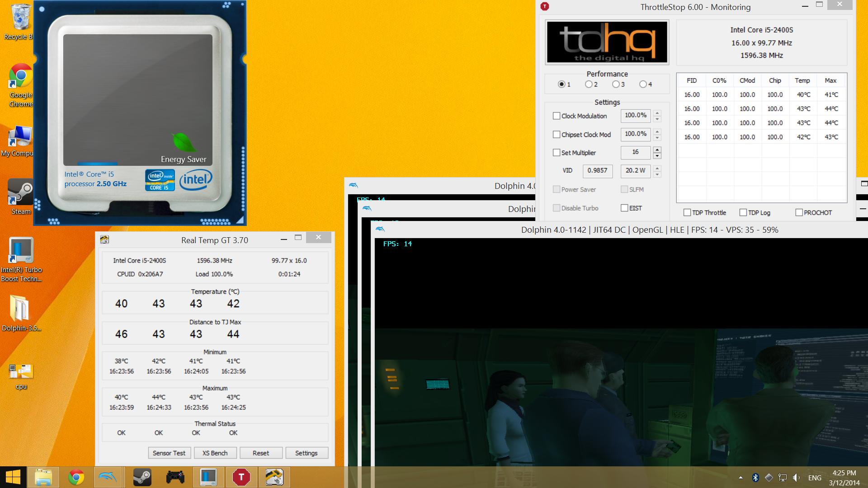The image size is (868, 488).
Task: Click Bluetooth icon in system tray
Action: 755,478
